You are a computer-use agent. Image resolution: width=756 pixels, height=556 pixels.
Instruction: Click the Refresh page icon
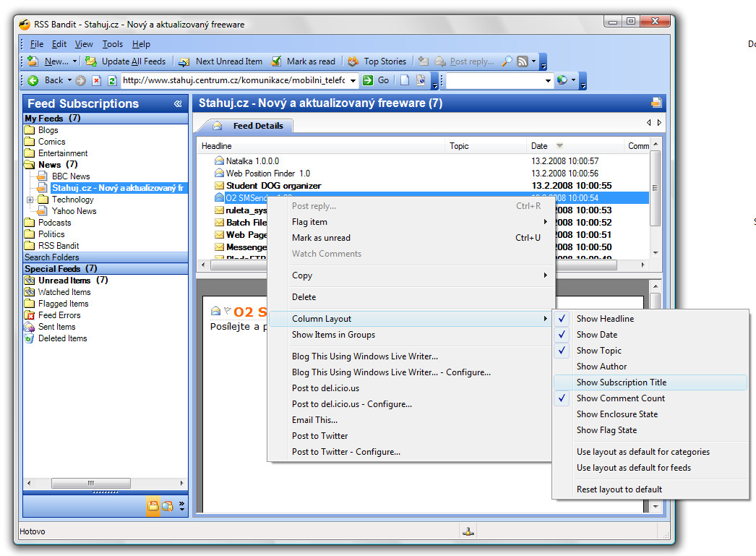point(112,80)
